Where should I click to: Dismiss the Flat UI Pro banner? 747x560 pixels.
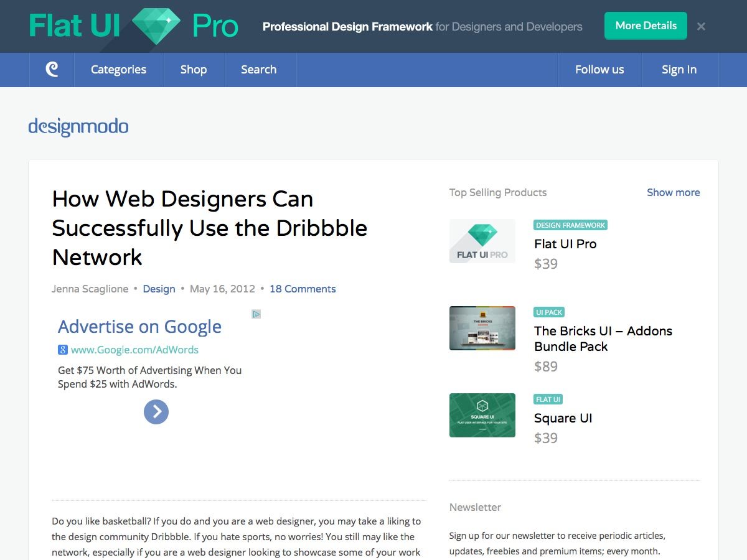tap(701, 26)
